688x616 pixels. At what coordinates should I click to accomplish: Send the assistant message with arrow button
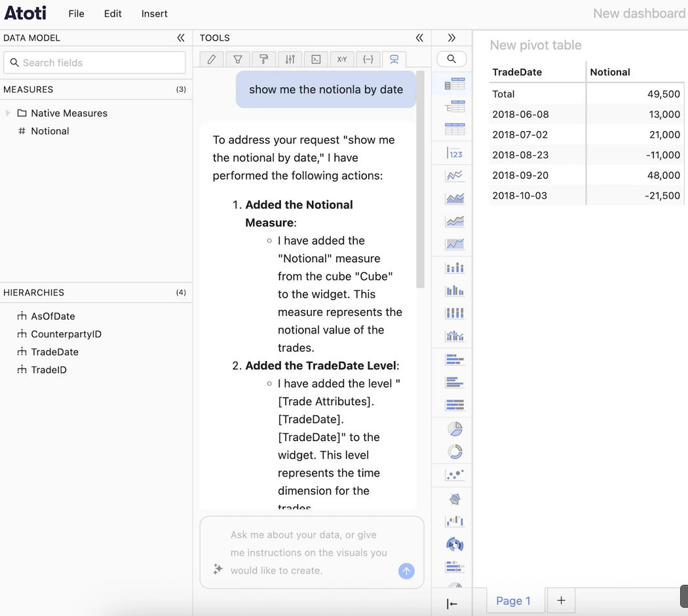(x=406, y=571)
